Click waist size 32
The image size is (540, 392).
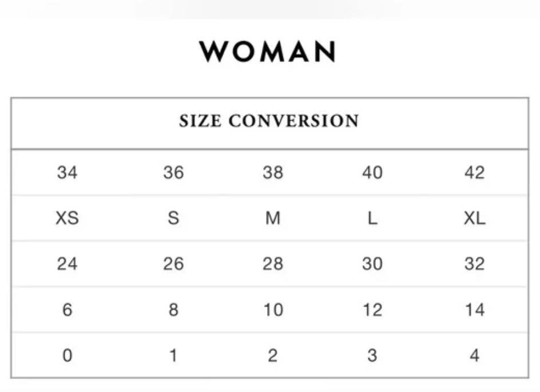(475, 264)
